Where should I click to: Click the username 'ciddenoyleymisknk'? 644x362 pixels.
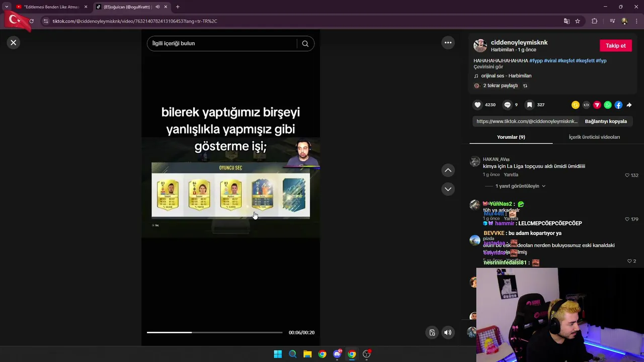(519, 42)
